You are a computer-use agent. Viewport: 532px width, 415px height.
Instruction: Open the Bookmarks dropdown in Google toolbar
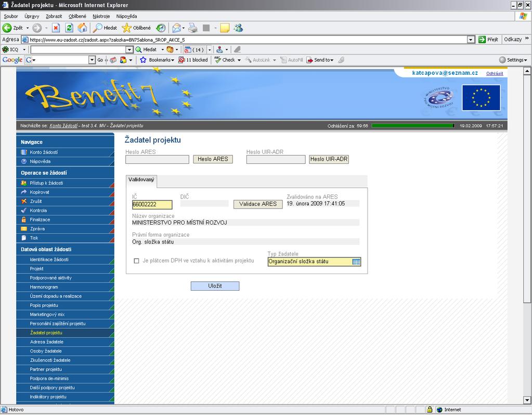[173, 60]
